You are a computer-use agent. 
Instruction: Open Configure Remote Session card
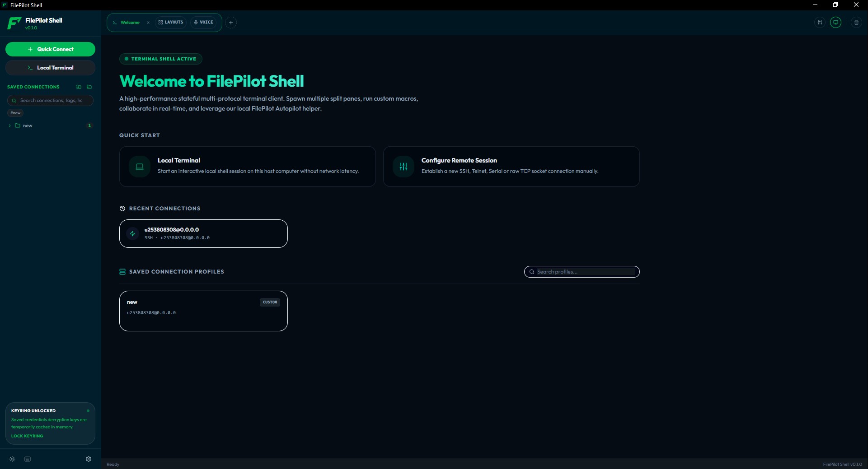(x=511, y=166)
